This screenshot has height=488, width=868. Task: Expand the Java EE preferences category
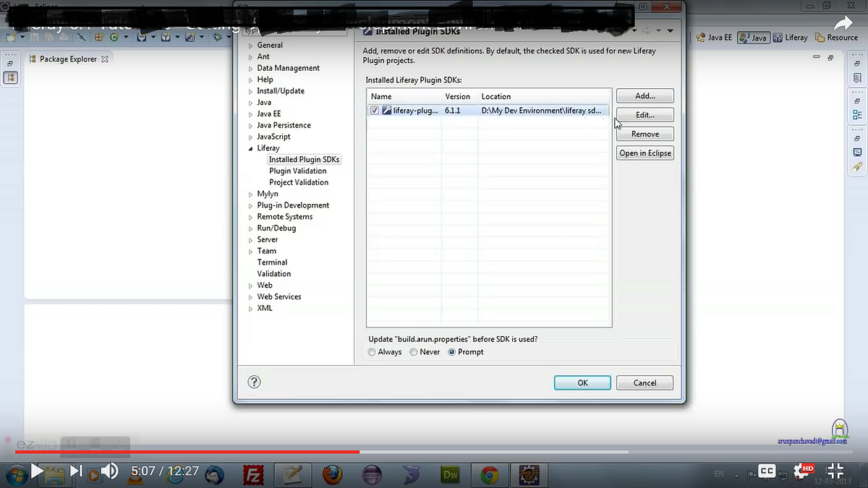250,114
